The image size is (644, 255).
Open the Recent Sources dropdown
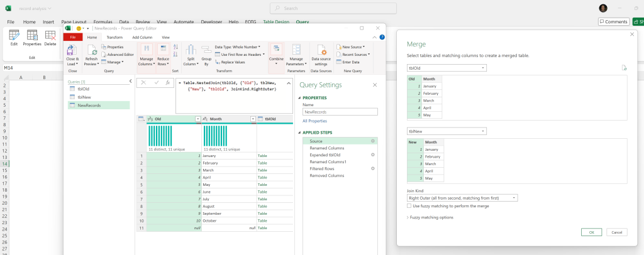pos(353,54)
